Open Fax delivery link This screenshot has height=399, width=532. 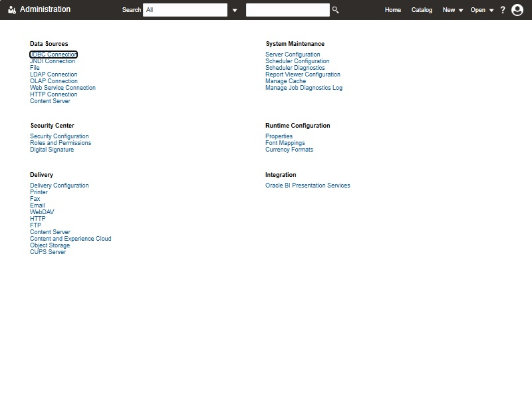point(35,199)
